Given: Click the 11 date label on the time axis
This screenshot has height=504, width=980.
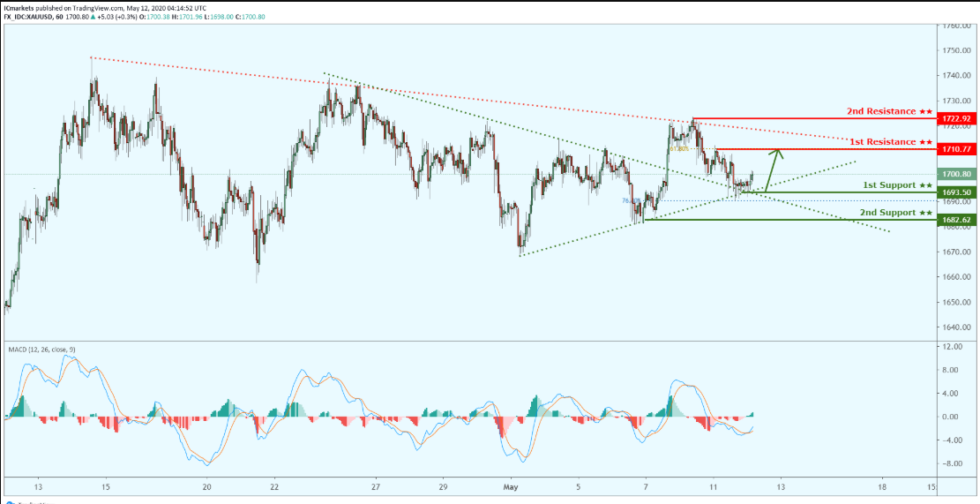Looking at the screenshot, I should (x=713, y=486).
